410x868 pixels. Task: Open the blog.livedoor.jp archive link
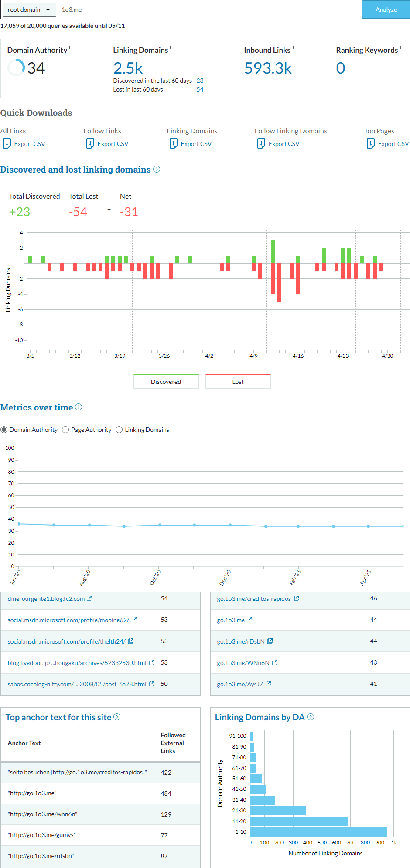click(x=77, y=663)
